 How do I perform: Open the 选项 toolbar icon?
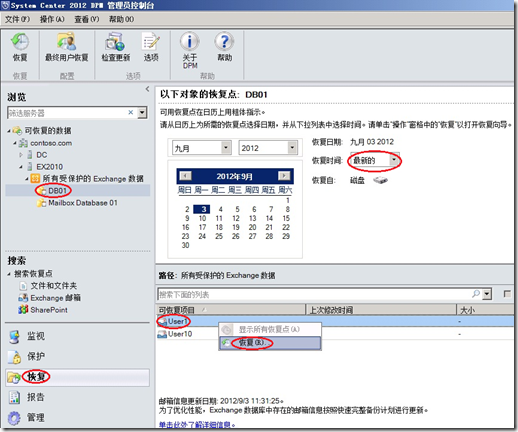pyautogui.click(x=151, y=42)
